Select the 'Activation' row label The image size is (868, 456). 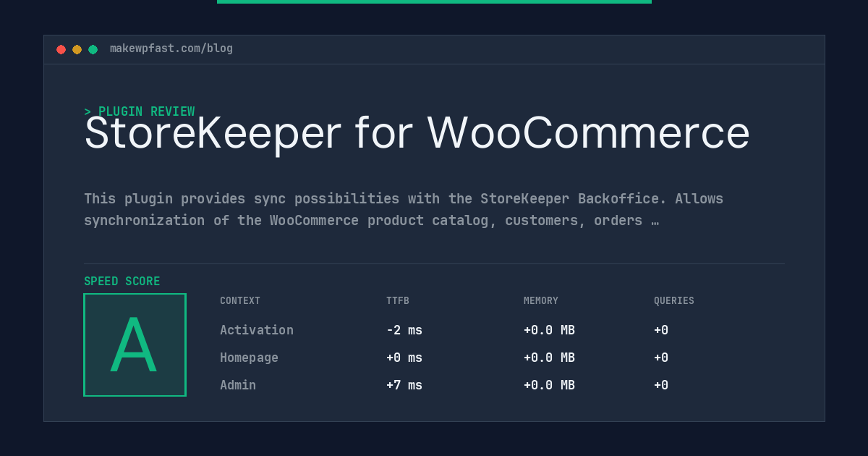click(x=257, y=330)
